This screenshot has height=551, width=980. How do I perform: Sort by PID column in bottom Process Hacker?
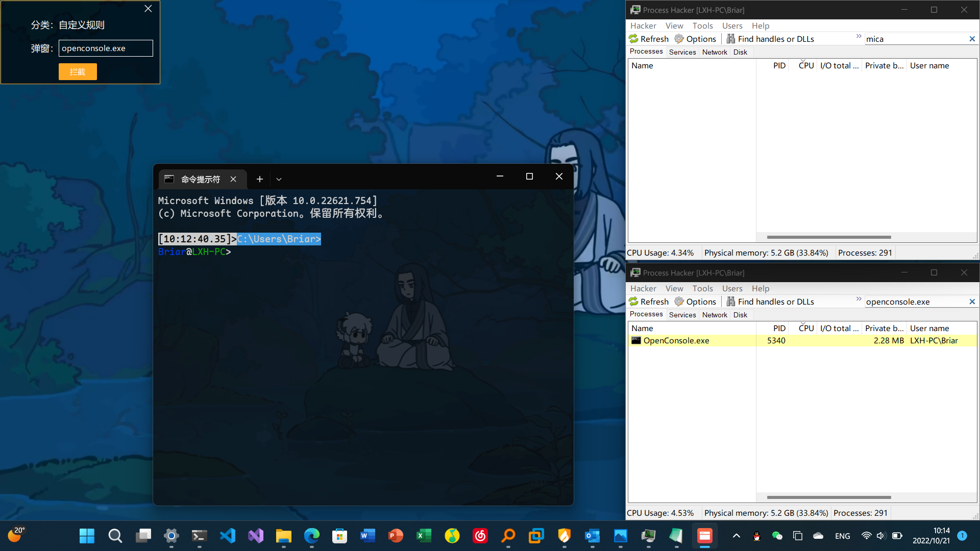779,328
